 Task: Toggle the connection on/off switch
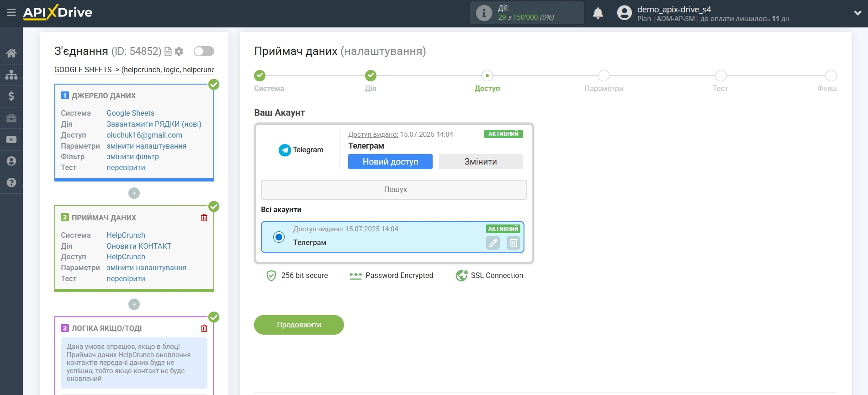pos(204,51)
